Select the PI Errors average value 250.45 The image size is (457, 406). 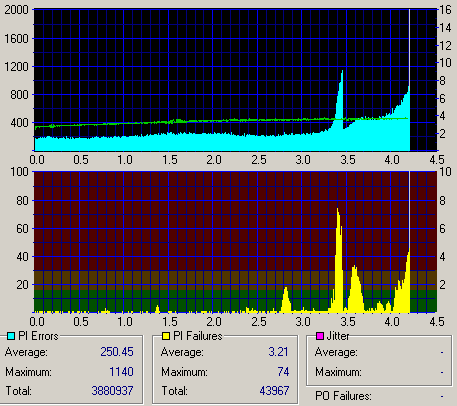click(117, 352)
